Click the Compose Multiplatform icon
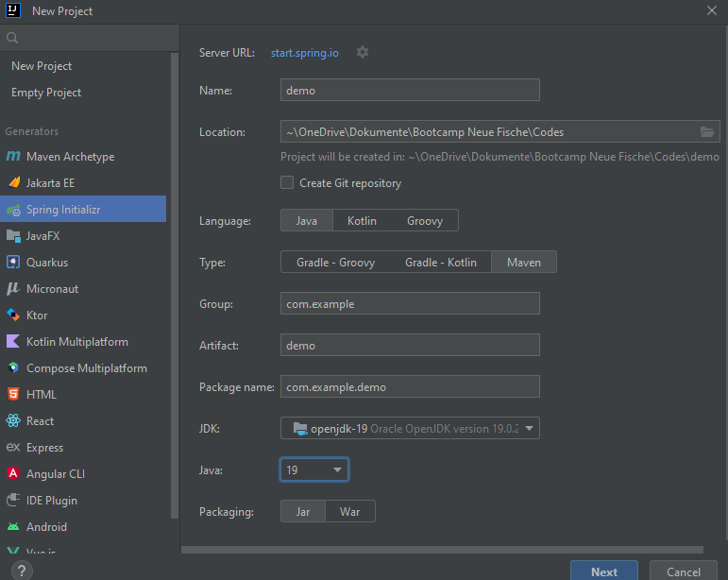This screenshot has height=580, width=728. [x=13, y=367]
